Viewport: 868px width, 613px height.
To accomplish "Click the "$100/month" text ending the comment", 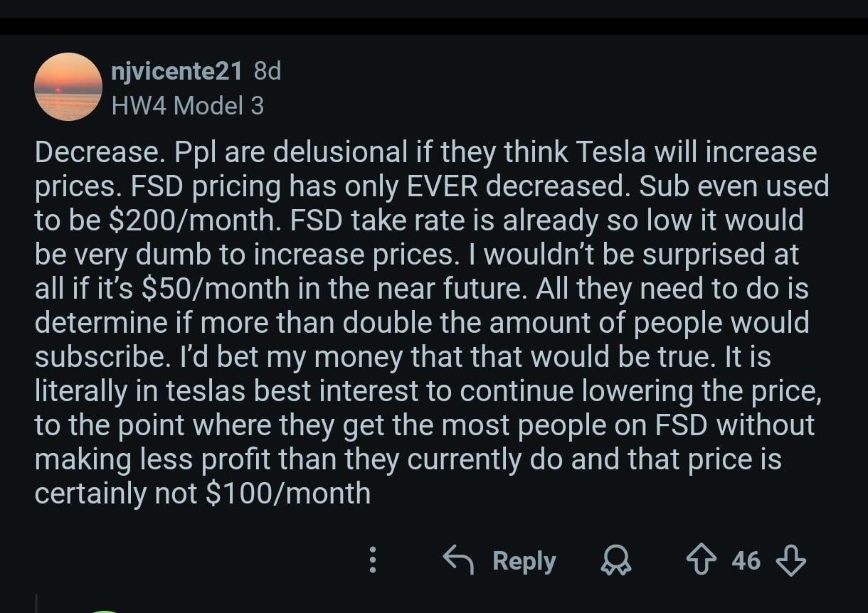I will (287, 494).
